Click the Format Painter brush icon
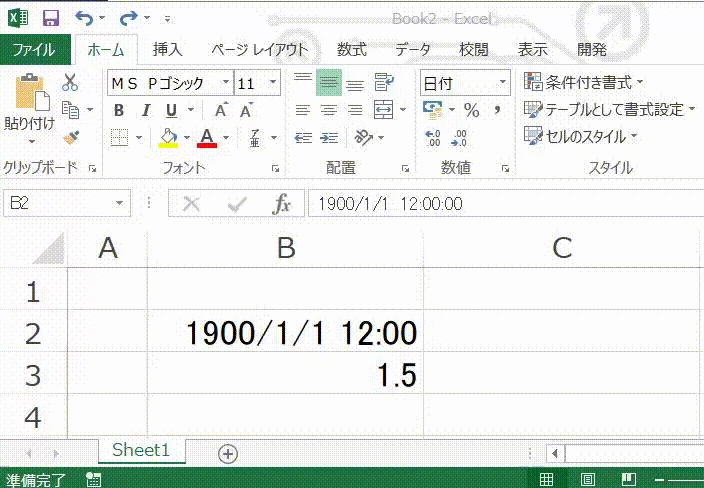Image resolution: width=704 pixels, height=488 pixels. [71, 137]
